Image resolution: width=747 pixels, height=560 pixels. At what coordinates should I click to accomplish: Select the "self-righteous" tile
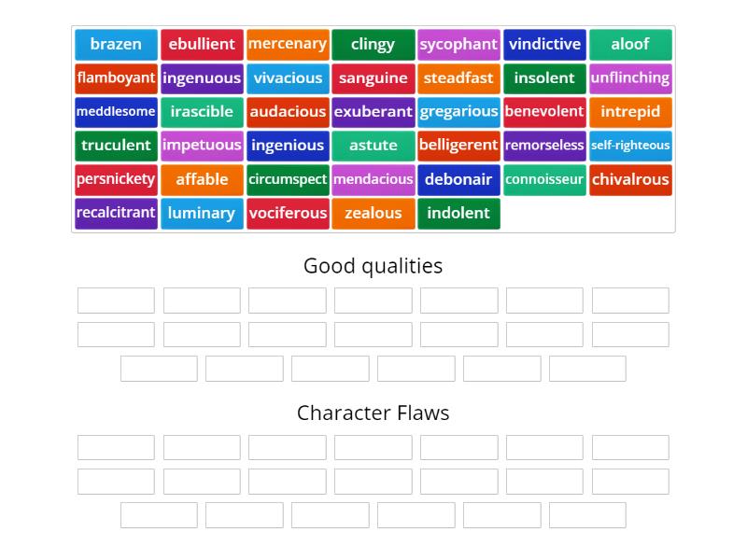[630, 146]
